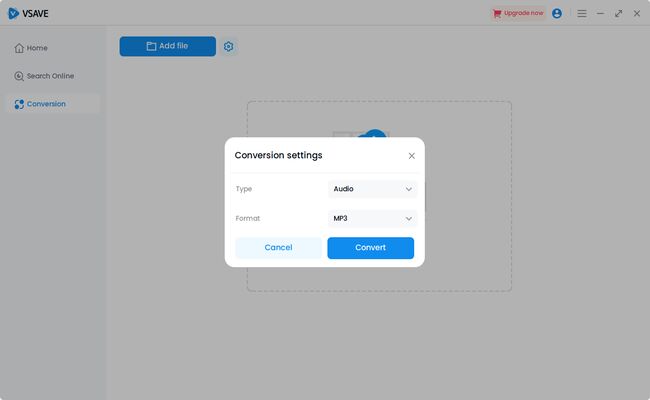Click the Conversion settings title text
Image resolution: width=650 pixels, height=400 pixels.
[278, 155]
